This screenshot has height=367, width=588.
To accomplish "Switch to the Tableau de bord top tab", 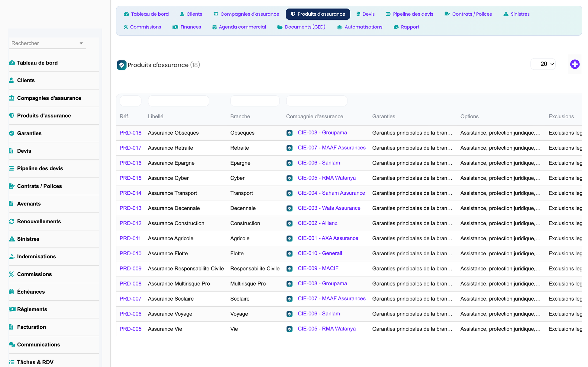I will tap(146, 14).
